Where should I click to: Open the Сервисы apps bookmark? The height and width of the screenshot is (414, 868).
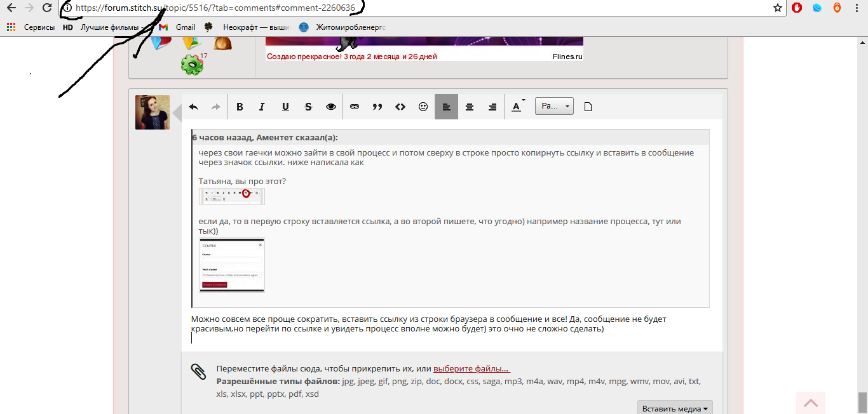[x=31, y=27]
